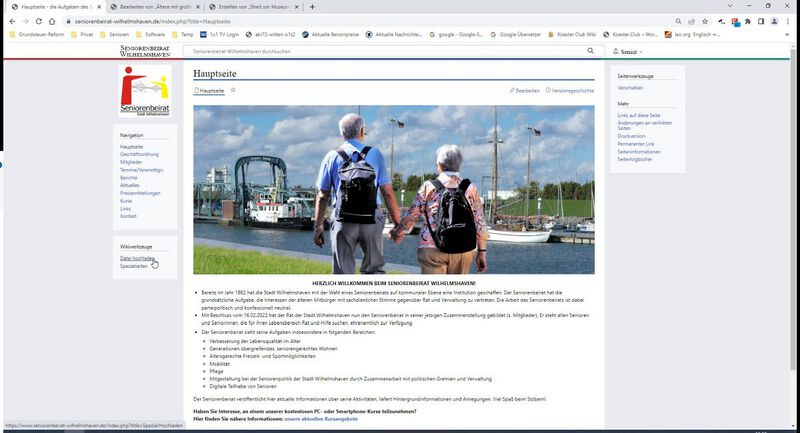Click the browser forward arrow
Screen dimensions: 800x433
[x=26, y=21]
